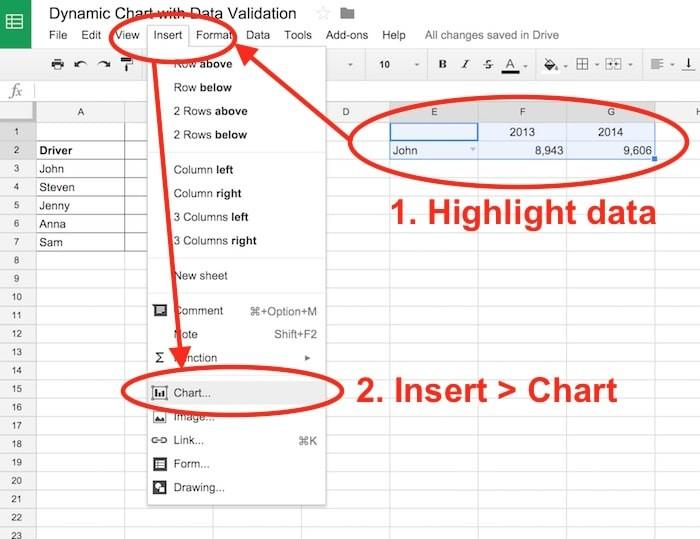The image size is (700, 539).
Task: Click the horizontal align icon
Action: pos(657,64)
